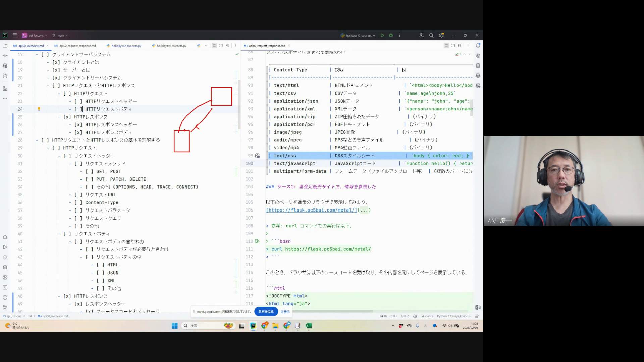
Task: Open IDE settings gear icon
Action: (441, 35)
